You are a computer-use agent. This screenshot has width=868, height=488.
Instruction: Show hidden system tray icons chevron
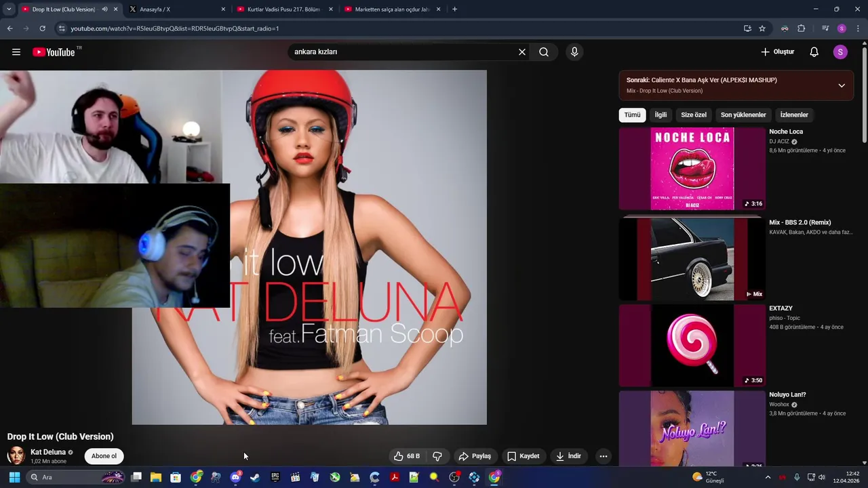[768, 477]
